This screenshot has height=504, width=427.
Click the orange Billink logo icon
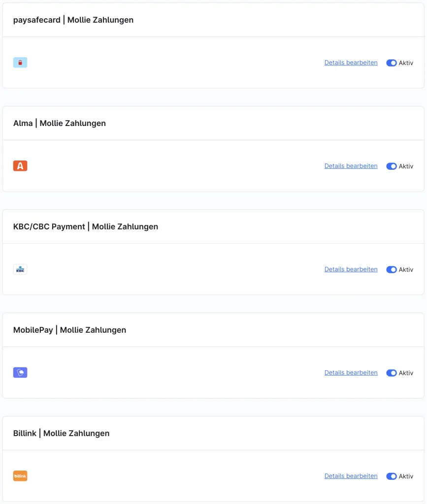point(20,476)
